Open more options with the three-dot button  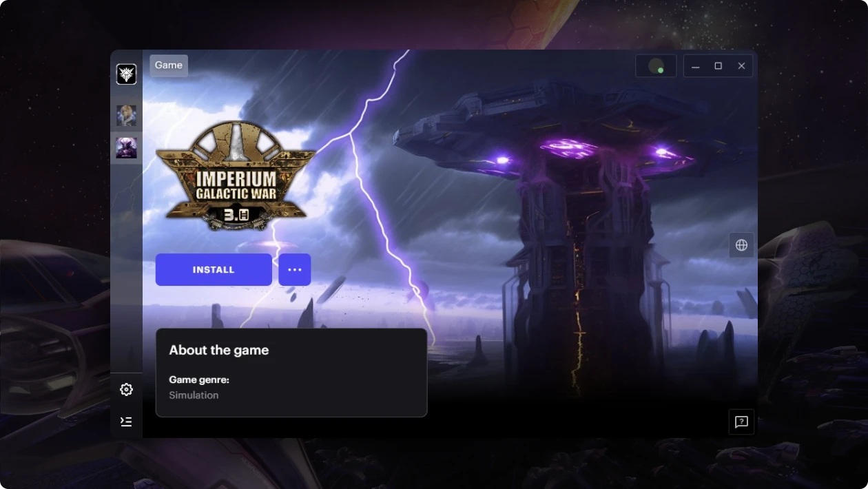click(x=295, y=269)
